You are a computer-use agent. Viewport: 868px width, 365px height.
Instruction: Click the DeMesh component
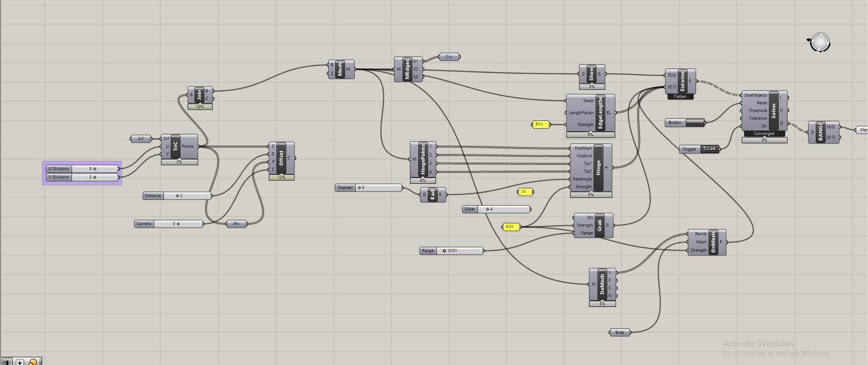602,284
